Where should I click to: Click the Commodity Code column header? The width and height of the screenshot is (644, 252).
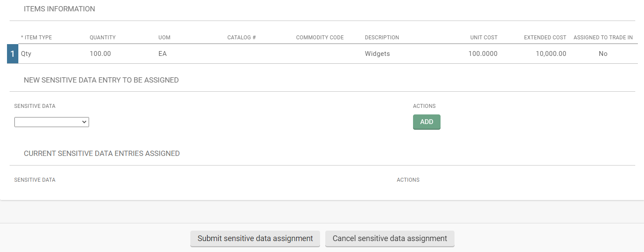pyautogui.click(x=320, y=38)
